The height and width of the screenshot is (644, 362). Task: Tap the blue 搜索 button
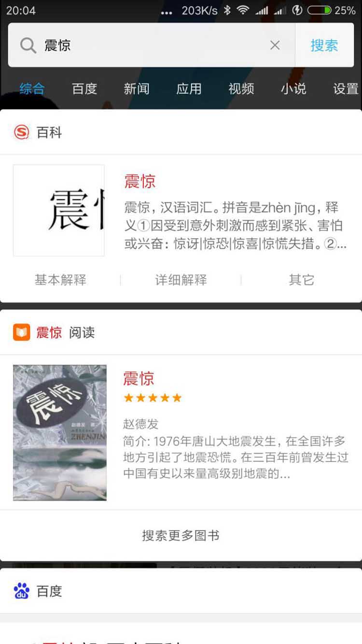tap(324, 45)
